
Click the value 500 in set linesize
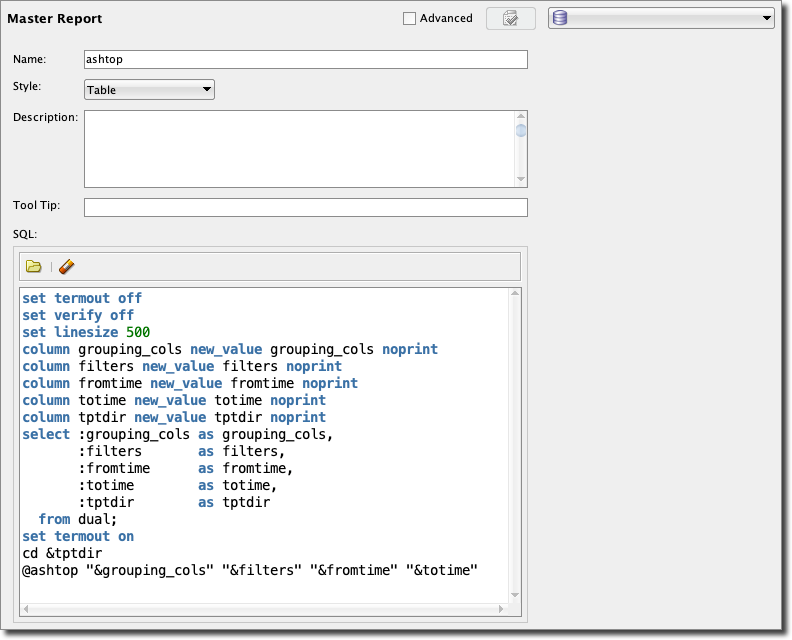point(138,332)
